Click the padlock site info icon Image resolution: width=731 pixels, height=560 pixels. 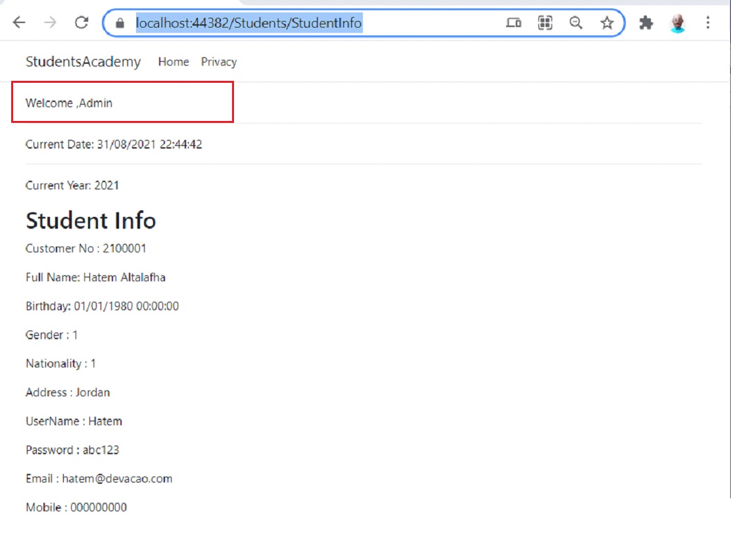(x=120, y=23)
